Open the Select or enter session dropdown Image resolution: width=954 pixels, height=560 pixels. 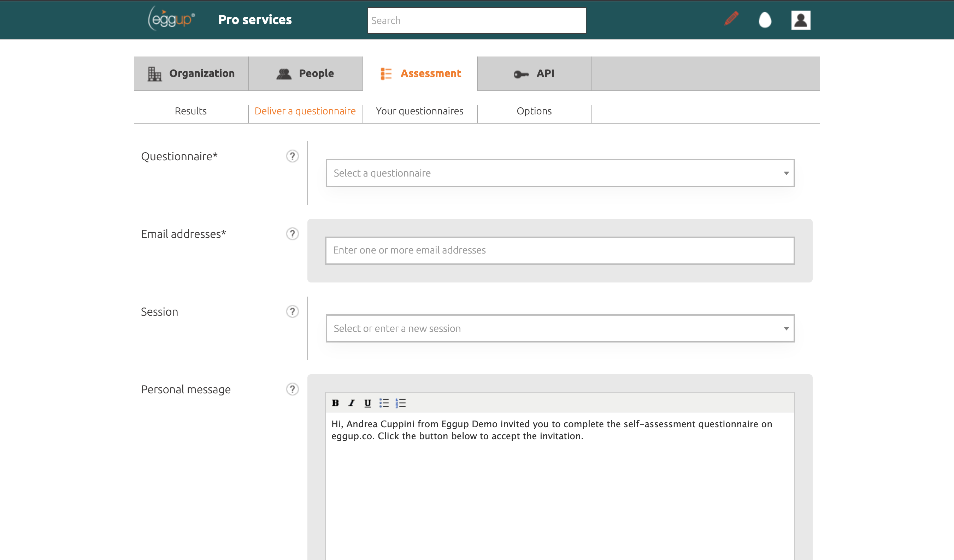pyautogui.click(x=560, y=328)
